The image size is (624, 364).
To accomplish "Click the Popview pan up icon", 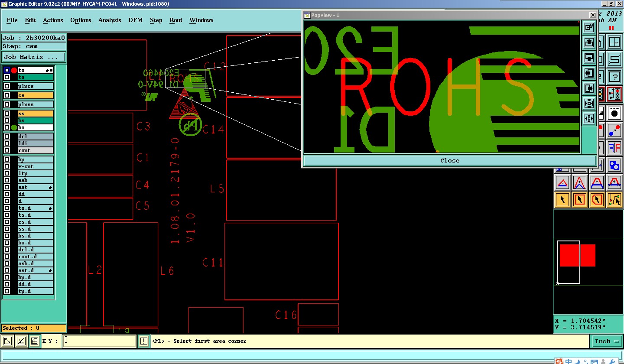I will pyautogui.click(x=589, y=43).
